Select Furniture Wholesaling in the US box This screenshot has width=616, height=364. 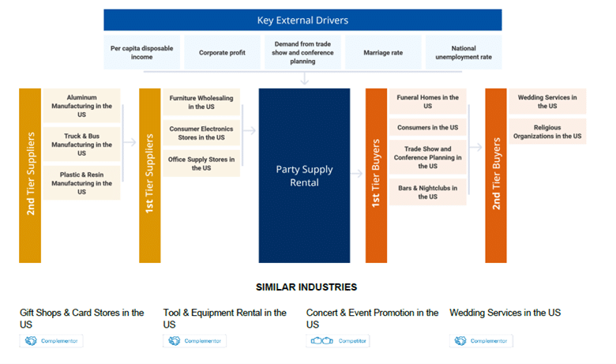click(x=201, y=103)
